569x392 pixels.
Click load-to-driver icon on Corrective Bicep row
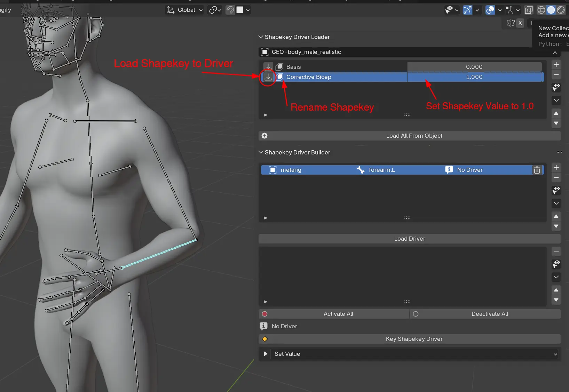[268, 77]
